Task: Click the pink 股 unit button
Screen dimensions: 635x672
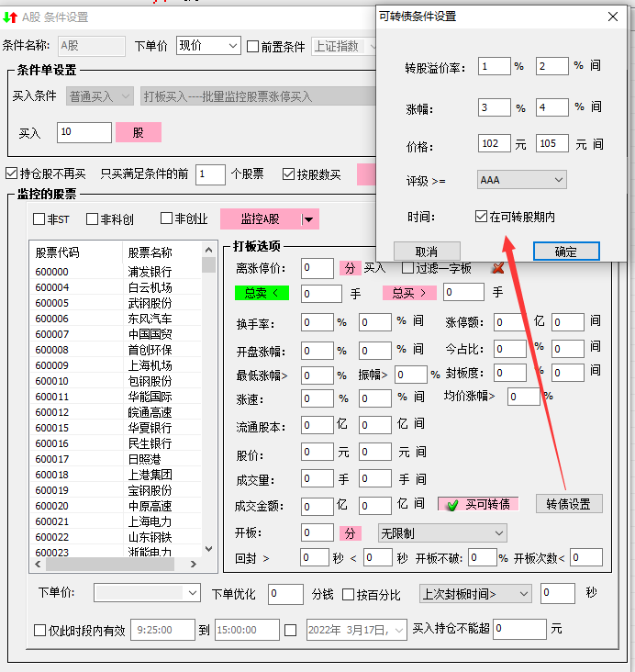Action: (138, 133)
